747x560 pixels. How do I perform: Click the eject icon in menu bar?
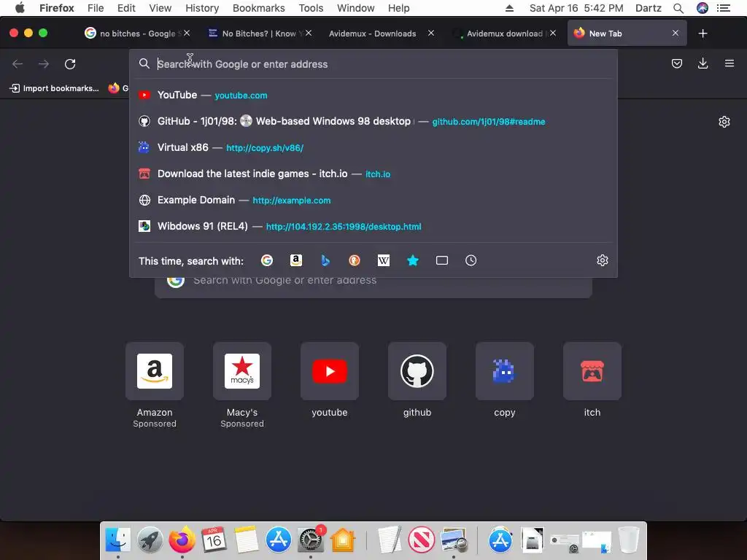pos(509,8)
